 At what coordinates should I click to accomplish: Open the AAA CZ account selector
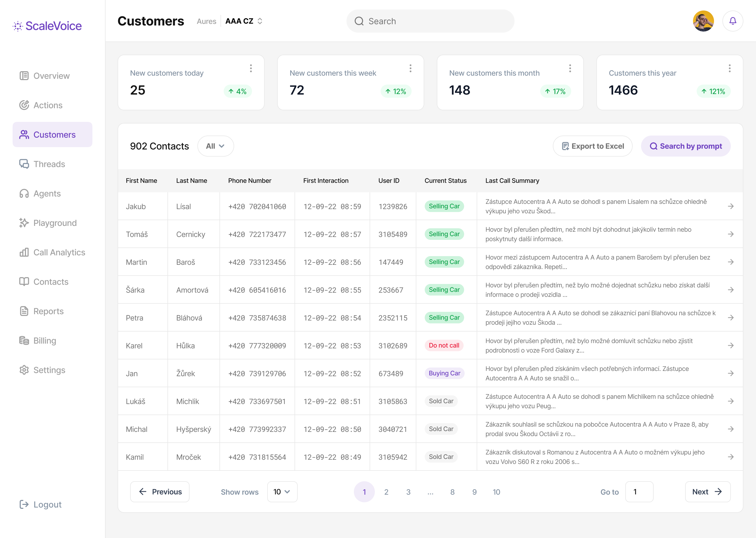pyautogui.click(x=244, y=21)
